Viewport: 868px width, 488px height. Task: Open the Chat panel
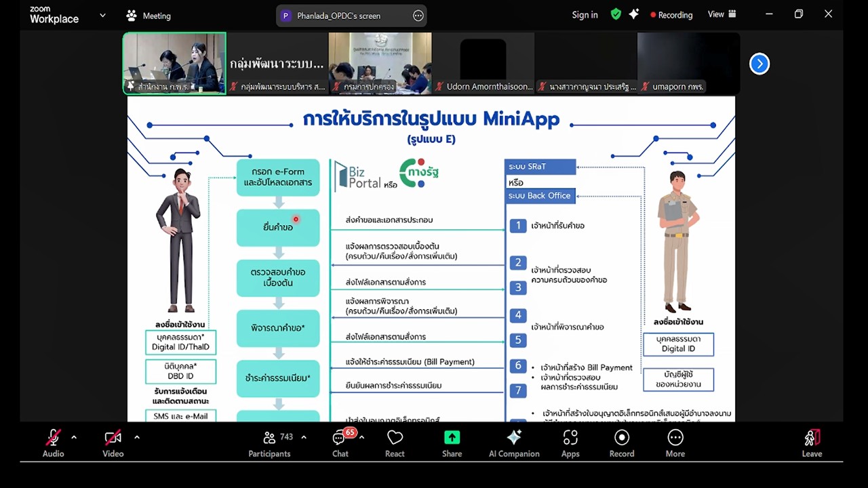(x=340, y=443)
